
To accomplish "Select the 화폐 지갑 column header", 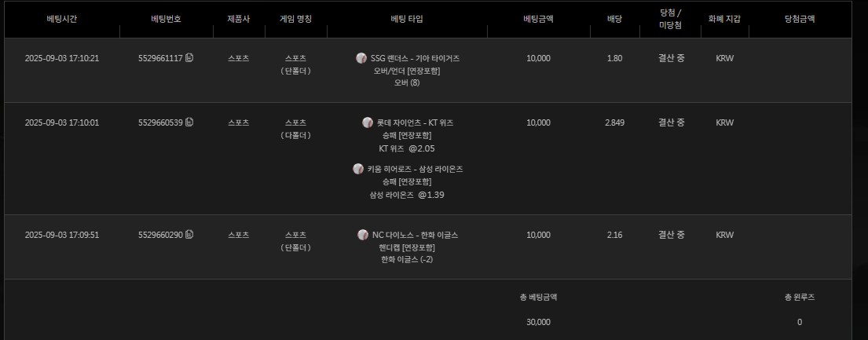I will 724,19.
